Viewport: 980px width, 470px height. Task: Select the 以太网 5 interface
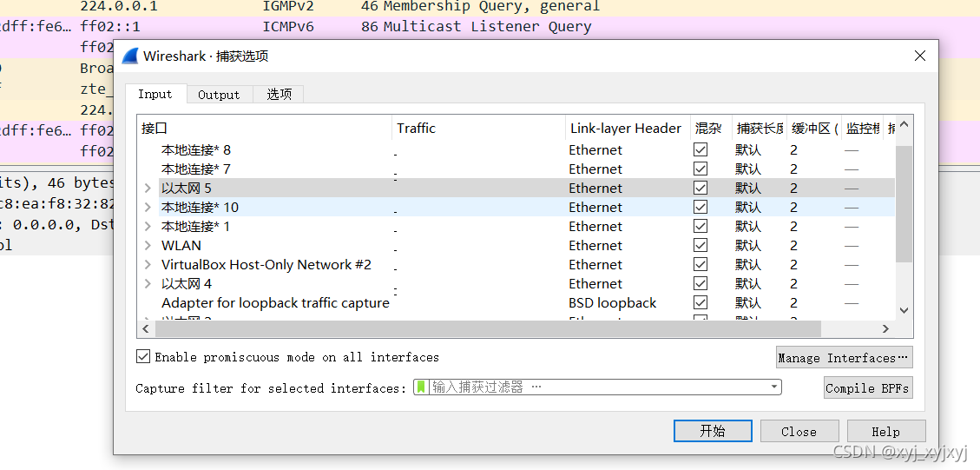click(x=187, y=189)
